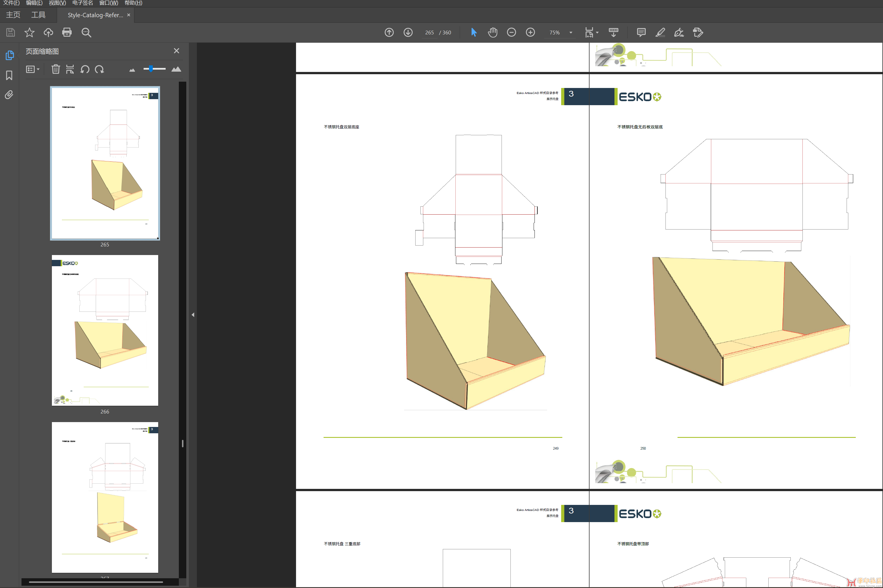The image size is (883, 588).
Task: Click page number 249 in document
Action: [556, 448]
